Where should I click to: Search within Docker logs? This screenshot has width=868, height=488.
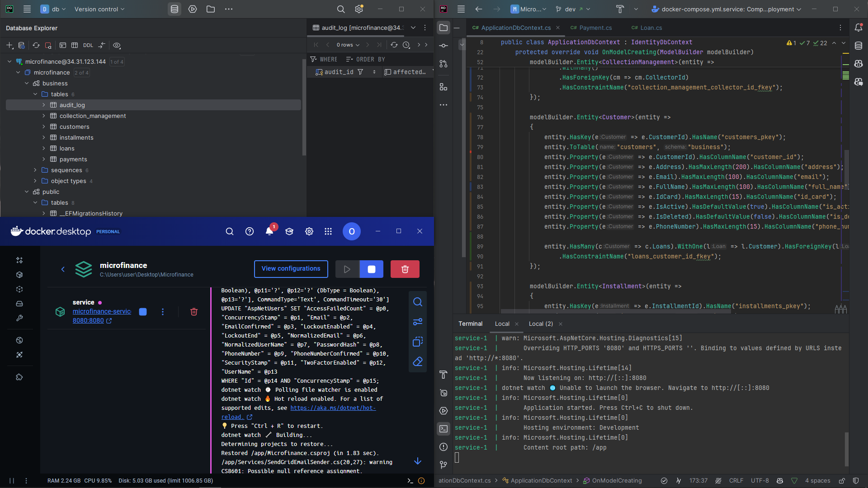(418, 302)
